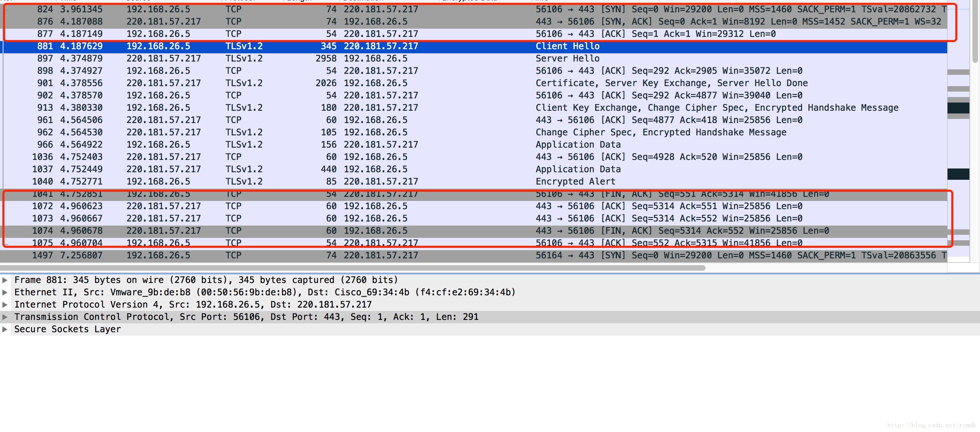Click length value 2958
This screenshot has height=432, width=980.
(x=326, y=59)
